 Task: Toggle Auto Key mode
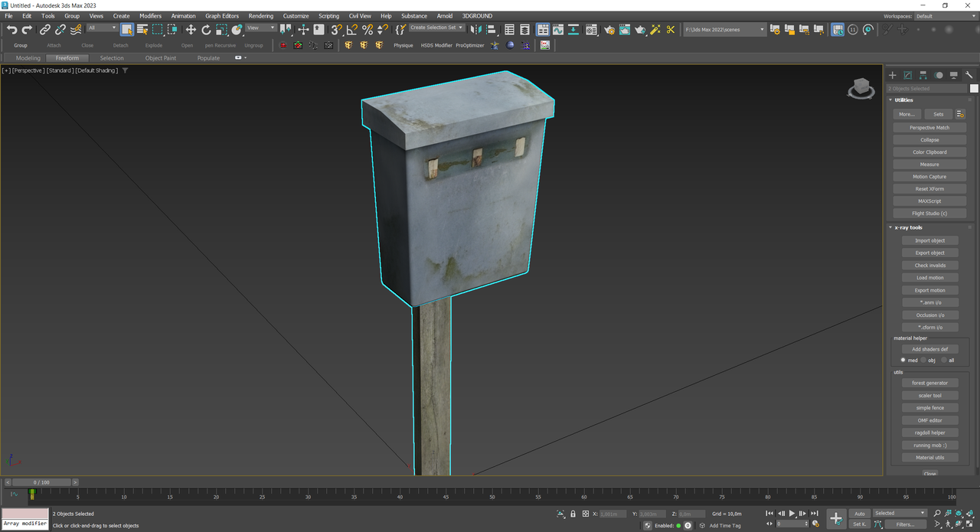pos(860,514)
